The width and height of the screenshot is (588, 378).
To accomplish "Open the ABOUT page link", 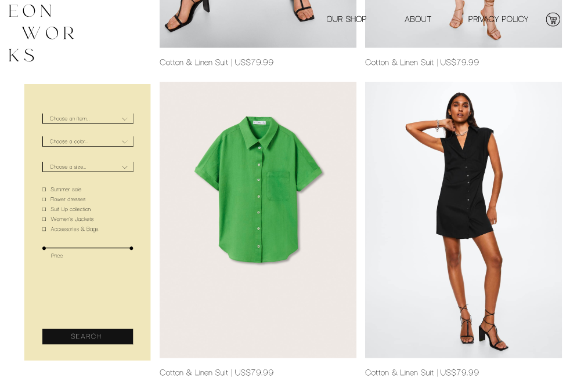I will point(418,19).
